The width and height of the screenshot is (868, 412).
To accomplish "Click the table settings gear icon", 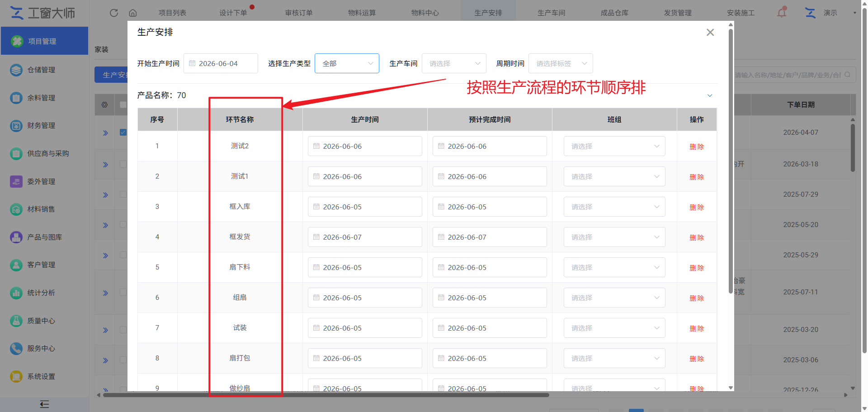I will (x=104, y=104).
